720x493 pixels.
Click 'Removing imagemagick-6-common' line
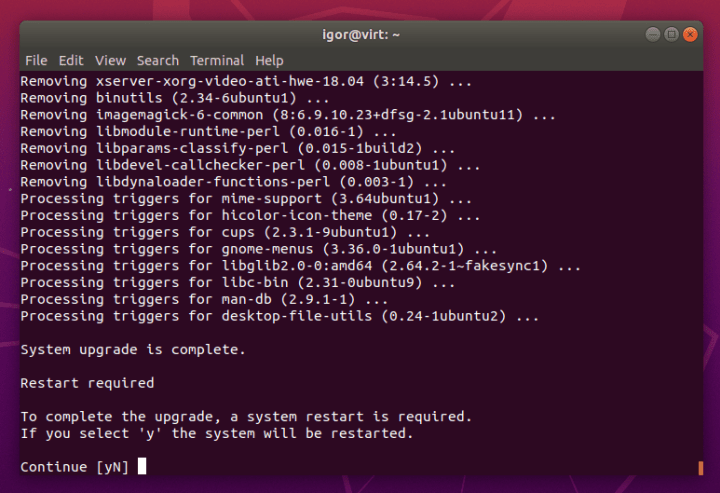point(288,115)
